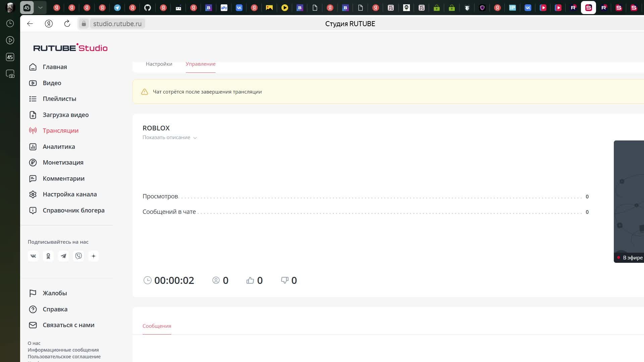Open the Сообщения tab

[157, 326]
